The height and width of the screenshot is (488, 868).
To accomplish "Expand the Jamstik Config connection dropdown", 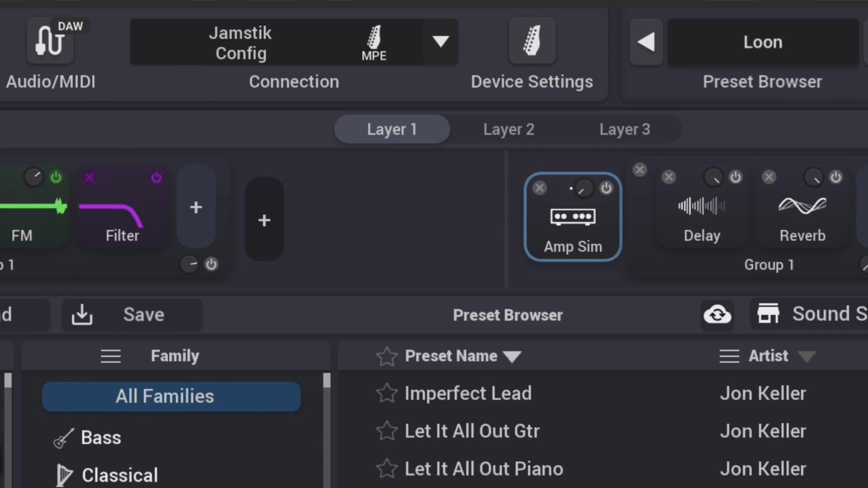I will pos(441,42).
